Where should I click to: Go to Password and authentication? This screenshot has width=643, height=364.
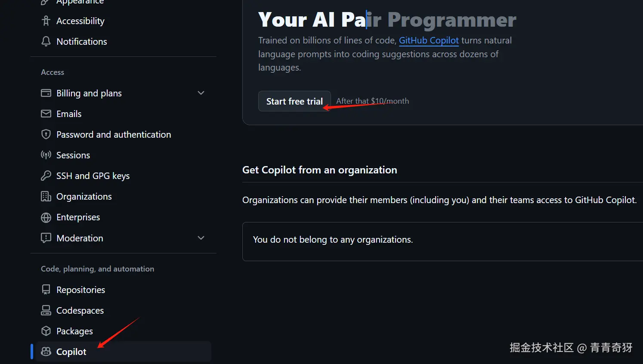pyautogui.click(x=114, y=135)
